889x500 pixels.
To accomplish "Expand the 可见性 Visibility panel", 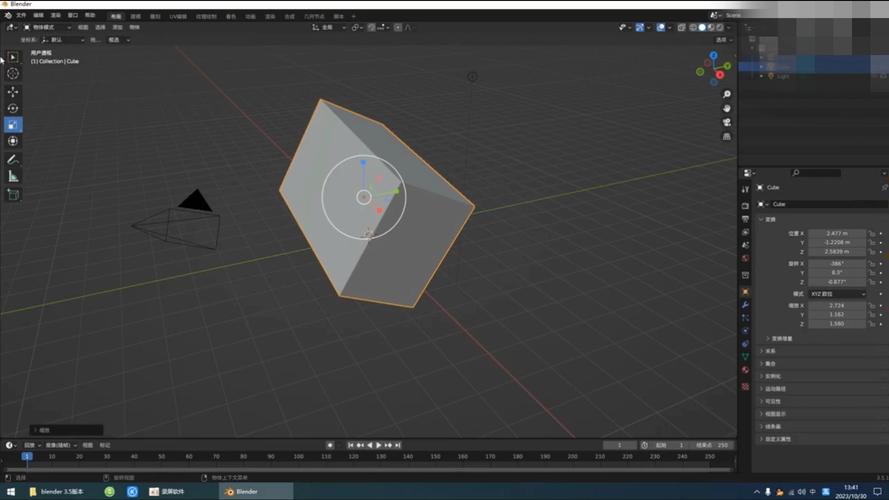I will 771,401.
